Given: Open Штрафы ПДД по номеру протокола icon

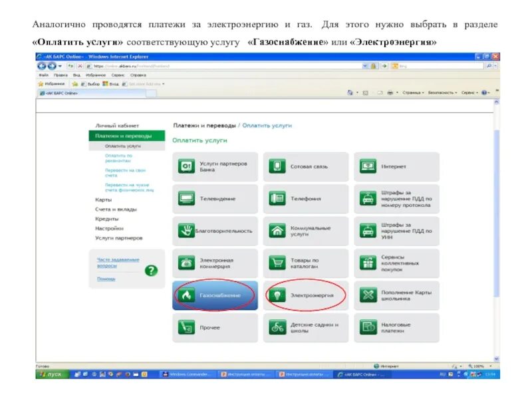Looking at the screenshot, I should click(368, 199).
